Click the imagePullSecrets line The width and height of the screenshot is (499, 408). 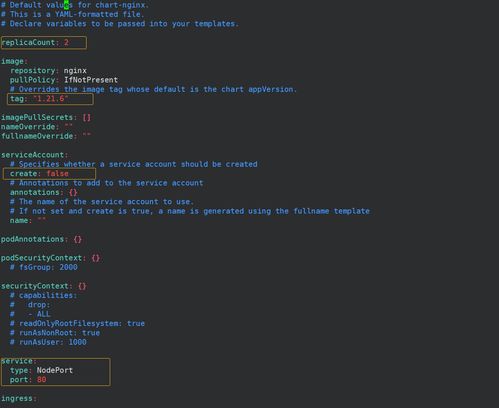click(x=46, y=117)
